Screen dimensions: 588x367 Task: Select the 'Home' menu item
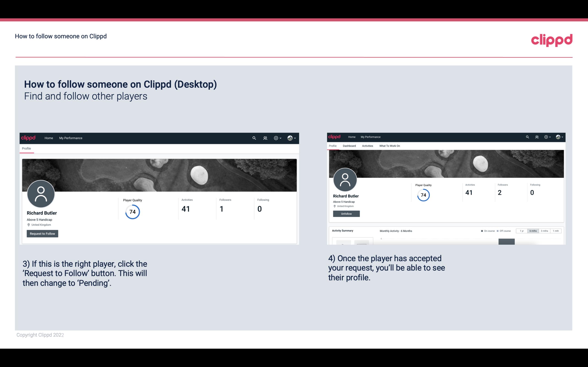click(49, 138)
